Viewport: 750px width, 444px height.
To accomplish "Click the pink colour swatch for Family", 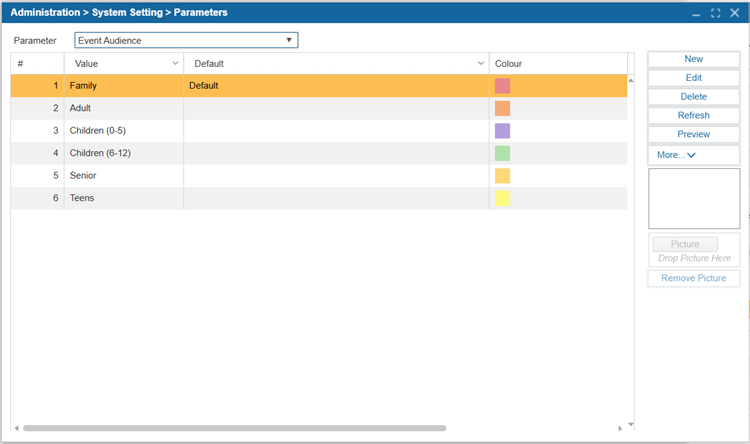I will tap(502, 86).
